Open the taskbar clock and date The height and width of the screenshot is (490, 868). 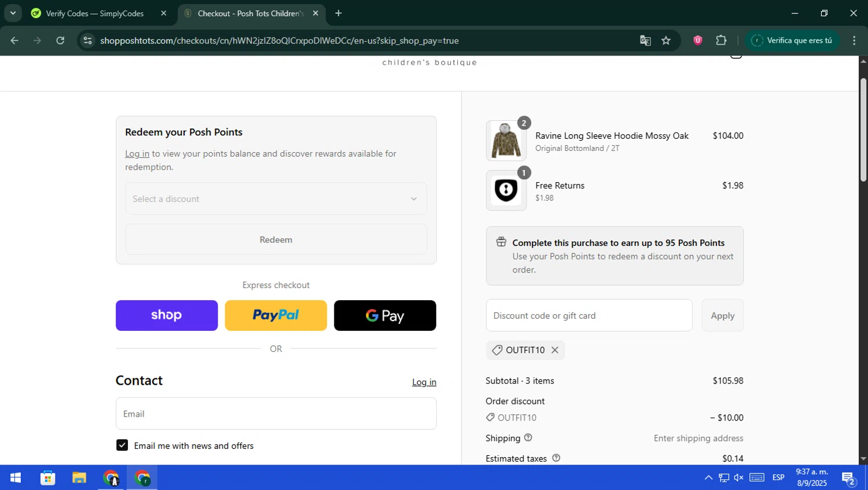812,478
